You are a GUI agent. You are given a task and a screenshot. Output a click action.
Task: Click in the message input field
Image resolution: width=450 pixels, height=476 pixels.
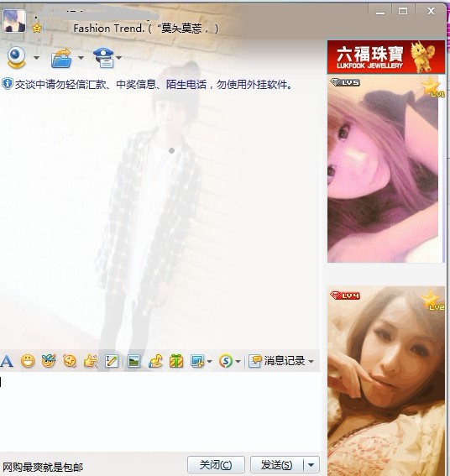click(x=160, y=411)
